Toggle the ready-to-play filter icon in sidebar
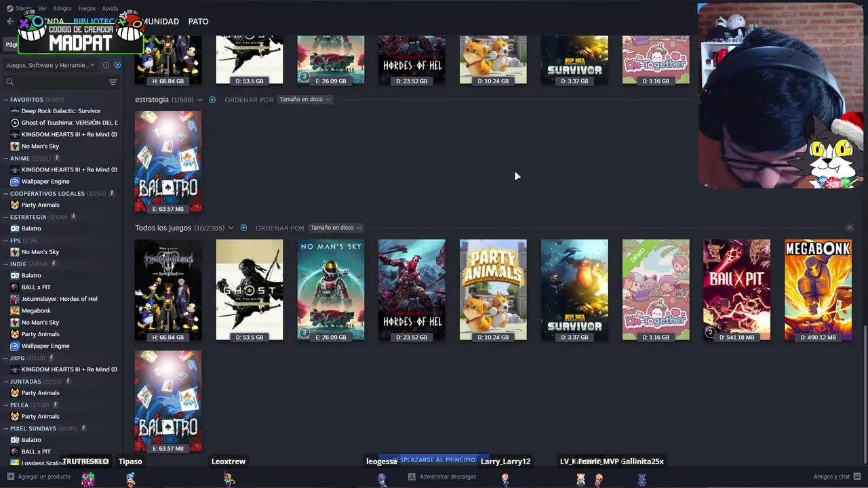The width and height of the screenshot is (868, 488). (117, 65)
